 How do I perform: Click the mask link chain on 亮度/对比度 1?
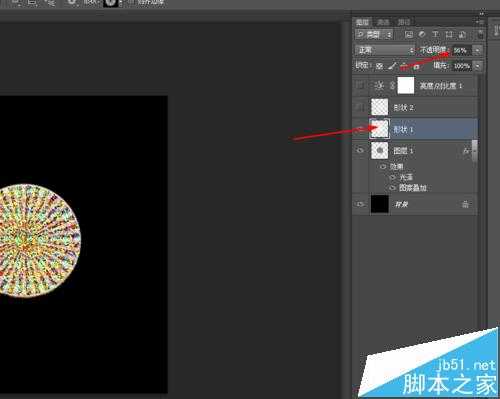(x=392, y=86)
